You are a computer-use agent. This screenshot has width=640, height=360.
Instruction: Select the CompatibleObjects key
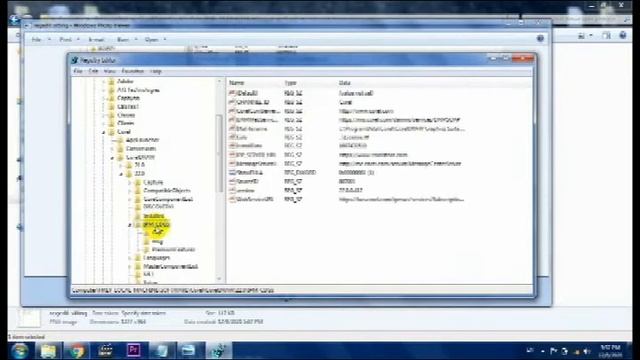pyautogui.click(x=167, y=191)
